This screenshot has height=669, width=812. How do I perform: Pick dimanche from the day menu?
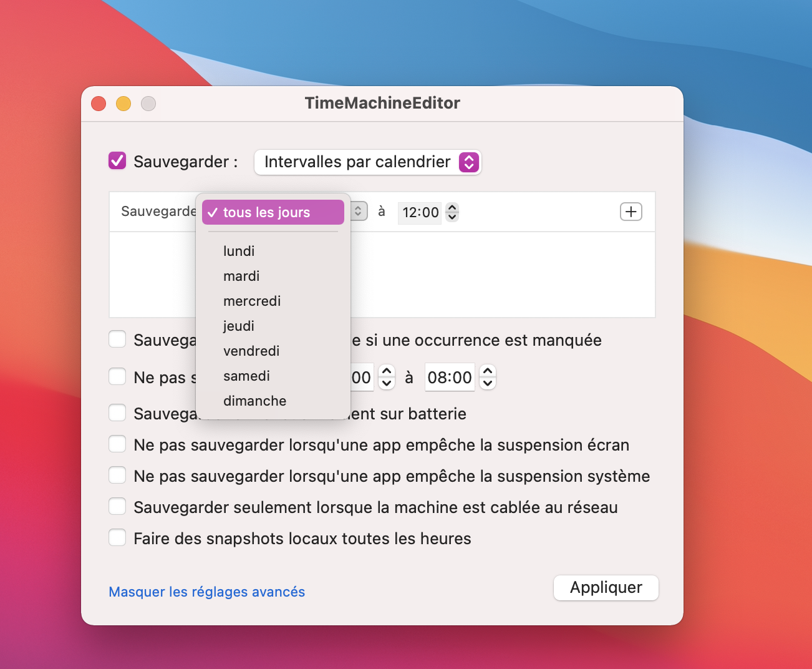pos(254,401)
